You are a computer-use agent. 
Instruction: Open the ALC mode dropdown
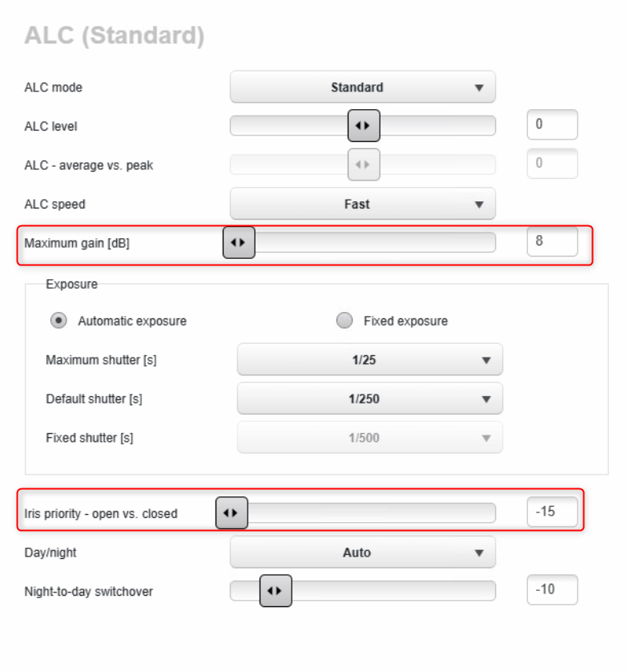(x=362, y=87)
